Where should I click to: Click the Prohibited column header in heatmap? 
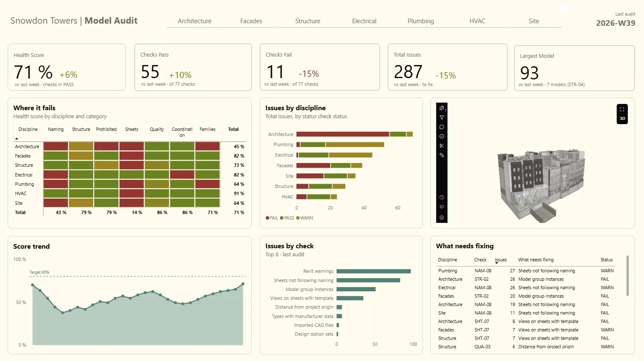(106, 129)
